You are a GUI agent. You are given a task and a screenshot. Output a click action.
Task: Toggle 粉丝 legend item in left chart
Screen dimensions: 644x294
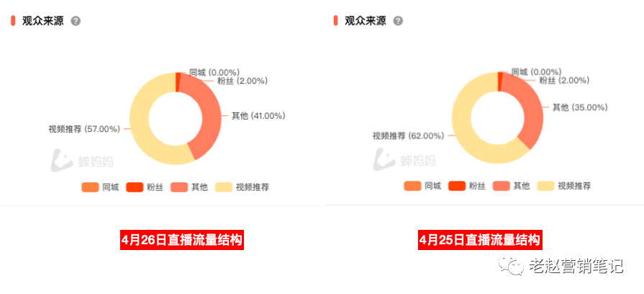tap(145, 187)
